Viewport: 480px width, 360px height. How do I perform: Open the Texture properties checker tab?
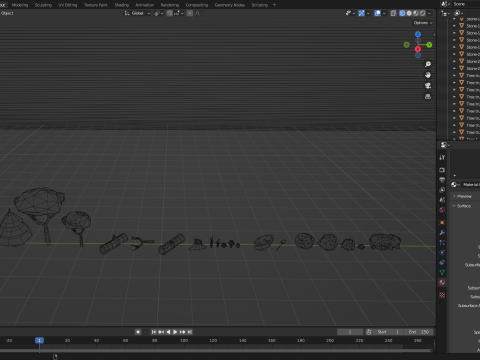point(442,295)
